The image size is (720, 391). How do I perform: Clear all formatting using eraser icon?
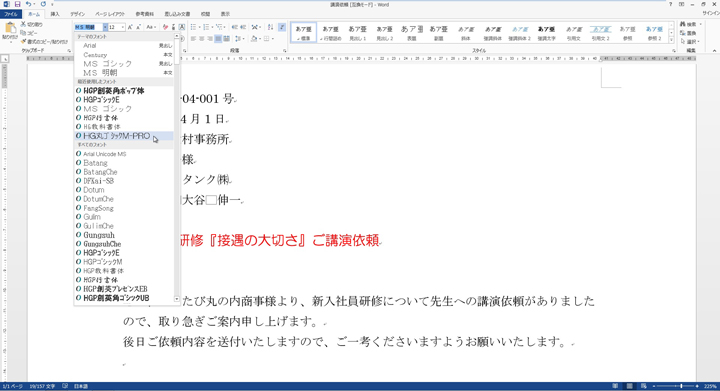pos(165,28)
